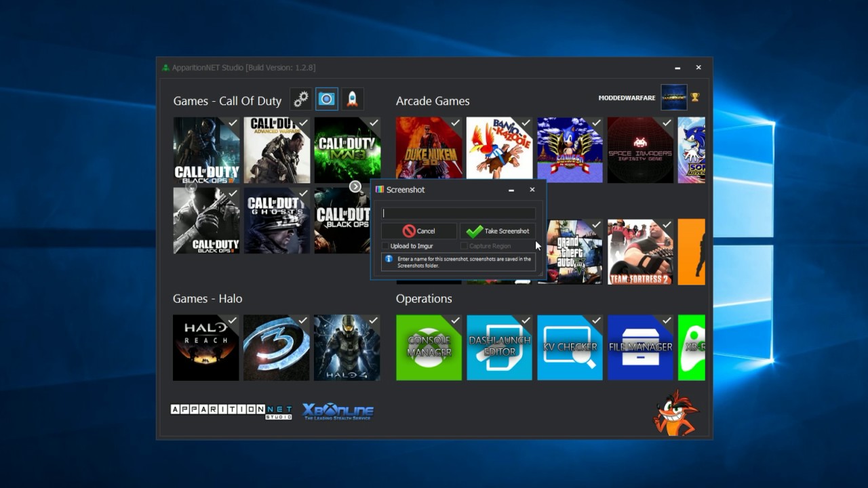The height and width of the screenshot is (488, 868).
Task: Click the Games - Call Of Duty heading
Action: click(x=227, y=101)
